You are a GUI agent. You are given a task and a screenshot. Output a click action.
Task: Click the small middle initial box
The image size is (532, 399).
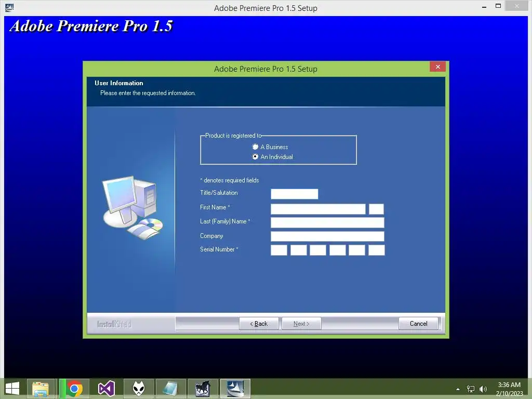[376, 209]
